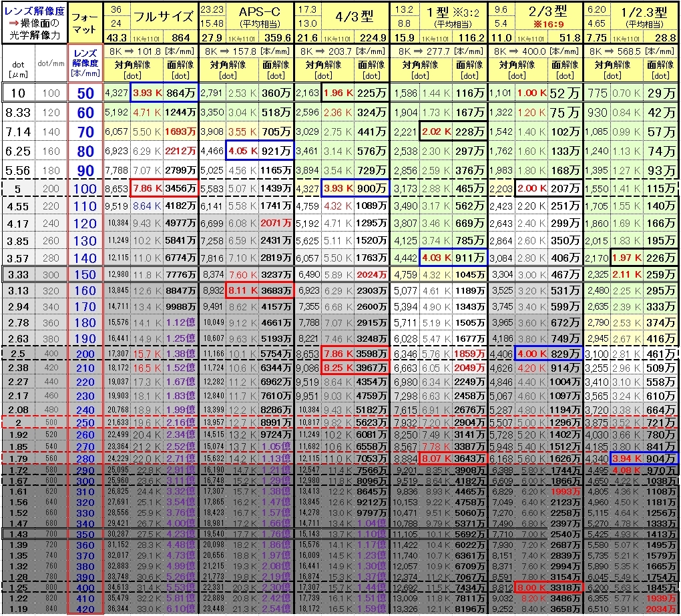Click the 3456万 cell in full-size column
The height and width of the screenshot is (616, 681).
tap(181, 189)
